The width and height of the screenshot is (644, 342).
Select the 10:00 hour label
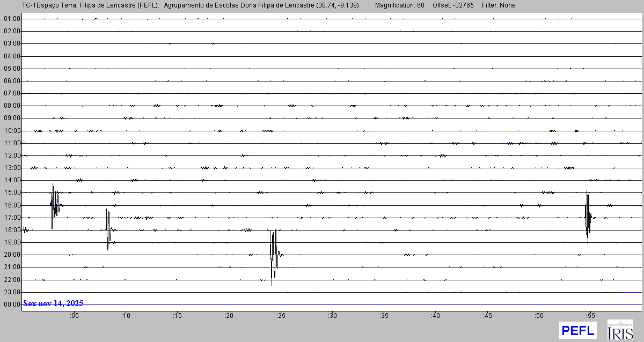tap(12, 131)
